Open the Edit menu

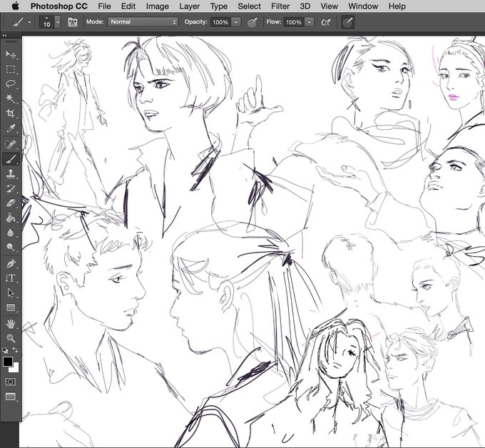pos(128,6)
